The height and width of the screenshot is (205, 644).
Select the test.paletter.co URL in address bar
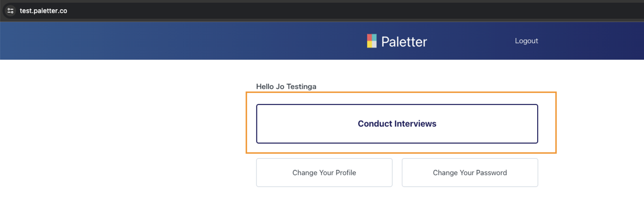coord(43,11)
